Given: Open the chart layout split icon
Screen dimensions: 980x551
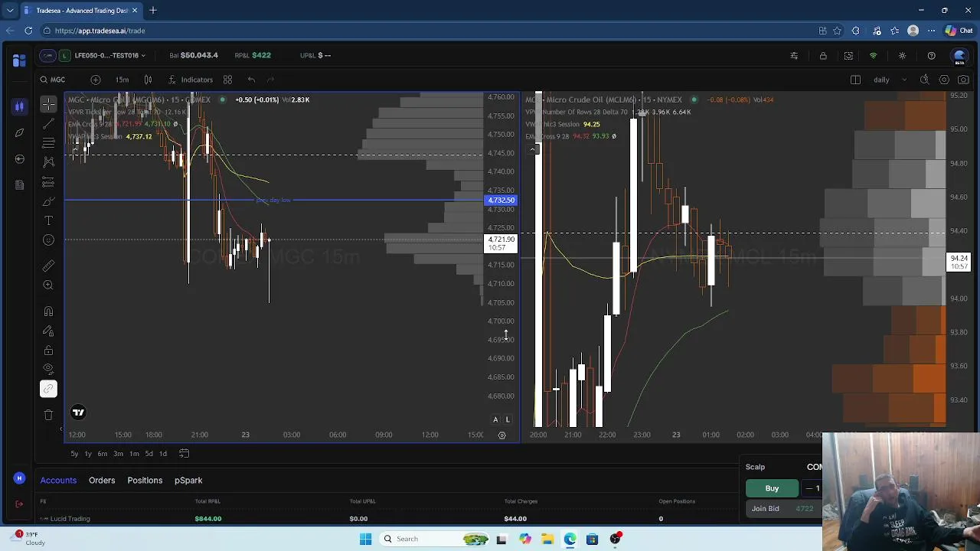Looking at the screenshot, I should (855, 80).
